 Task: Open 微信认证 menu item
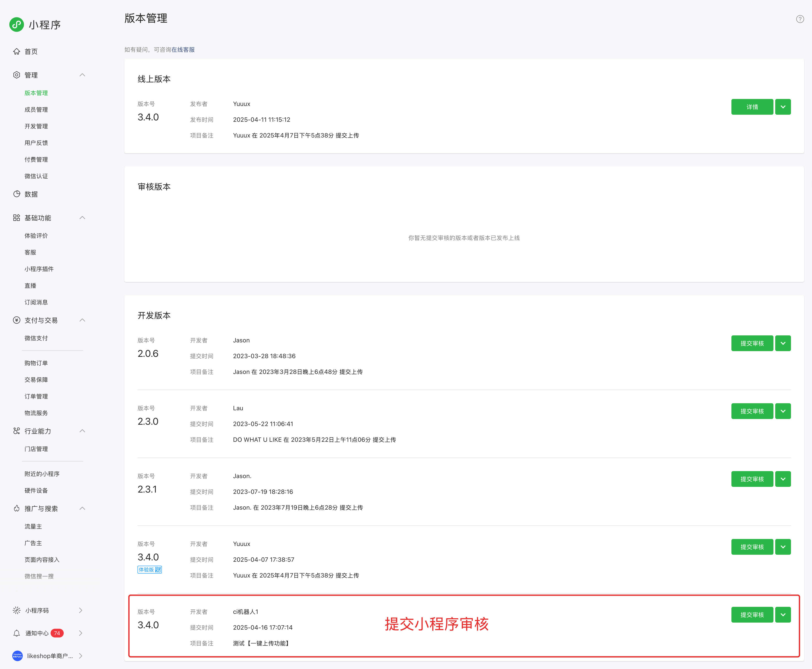(x=36, y=176)
